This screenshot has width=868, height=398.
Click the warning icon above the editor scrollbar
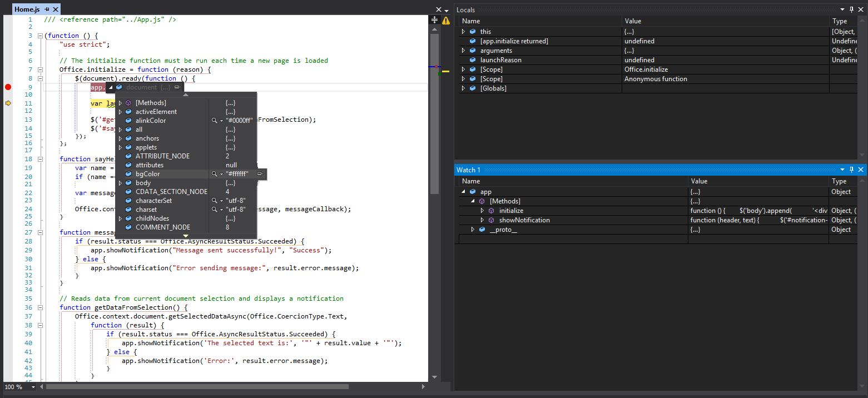point(445,19)
